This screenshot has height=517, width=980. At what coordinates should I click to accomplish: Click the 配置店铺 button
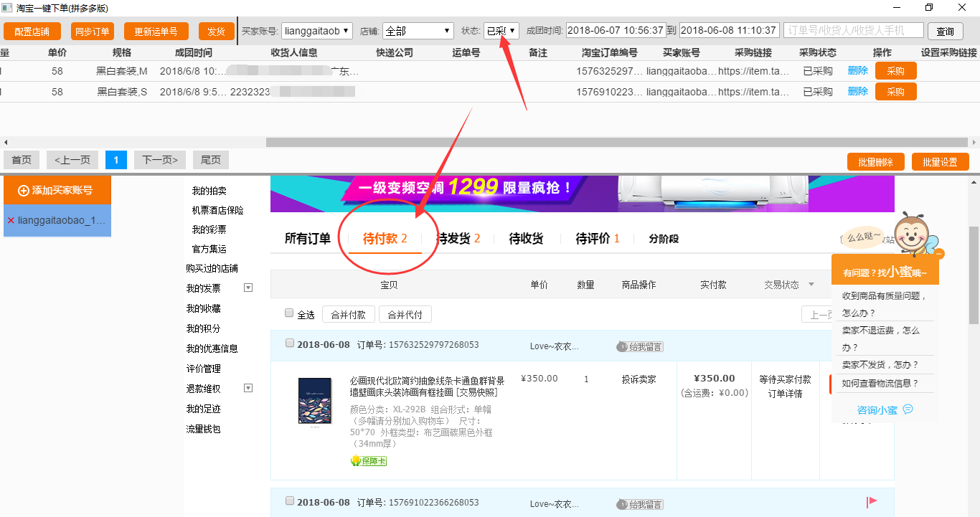click(x=32, y=32)
